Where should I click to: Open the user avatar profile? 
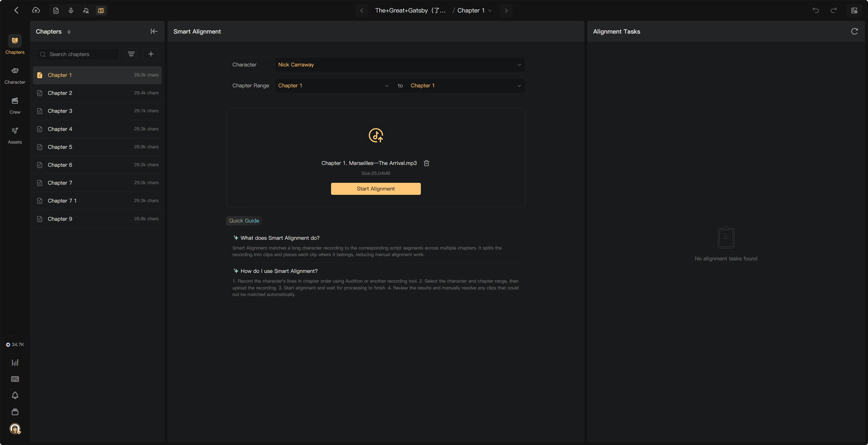click(x=15, y=428)
